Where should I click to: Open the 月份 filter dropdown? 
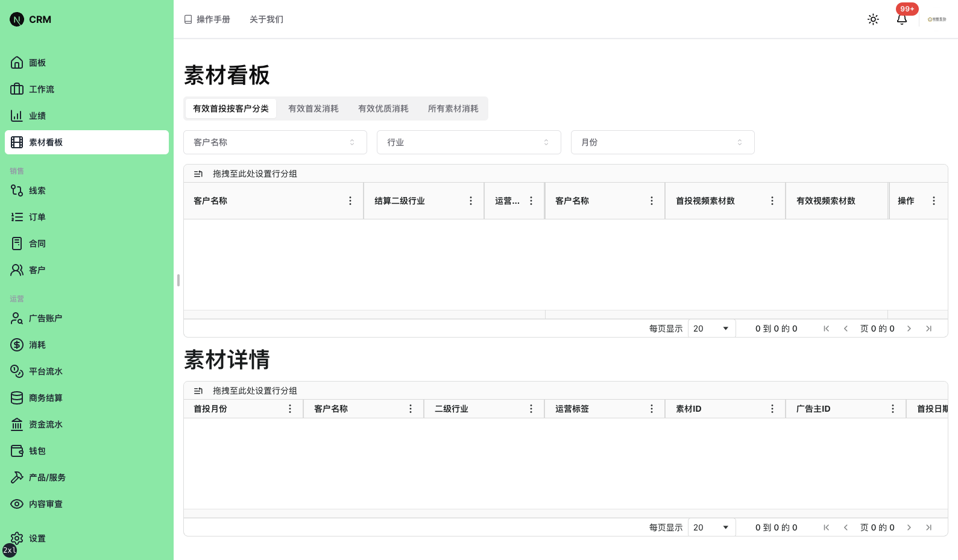(x=662, y=142)
